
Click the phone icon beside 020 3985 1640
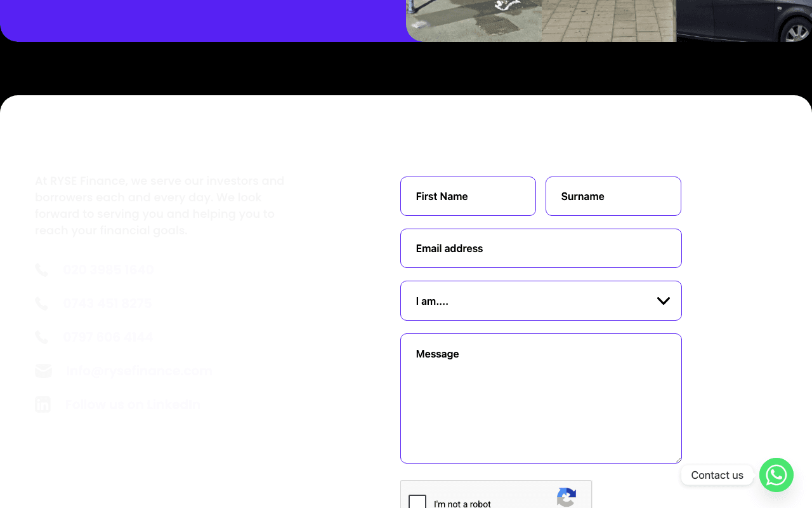42,269
